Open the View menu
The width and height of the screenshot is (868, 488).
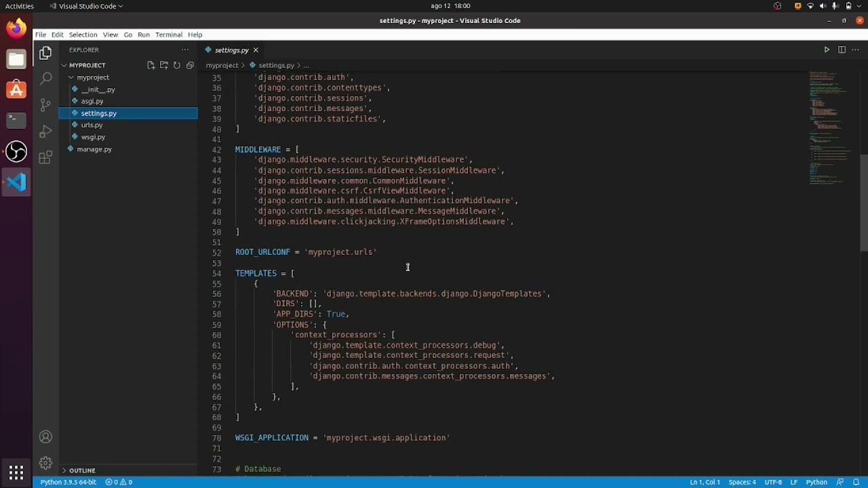pos(111,35)
